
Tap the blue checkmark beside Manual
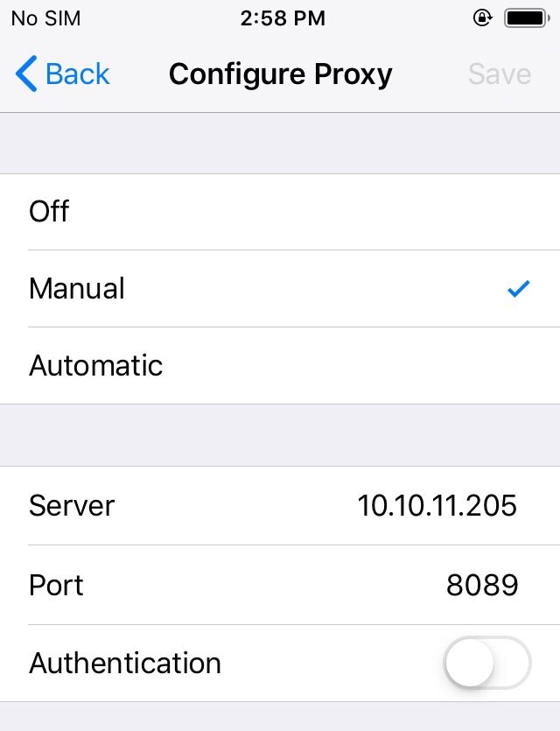519,289
